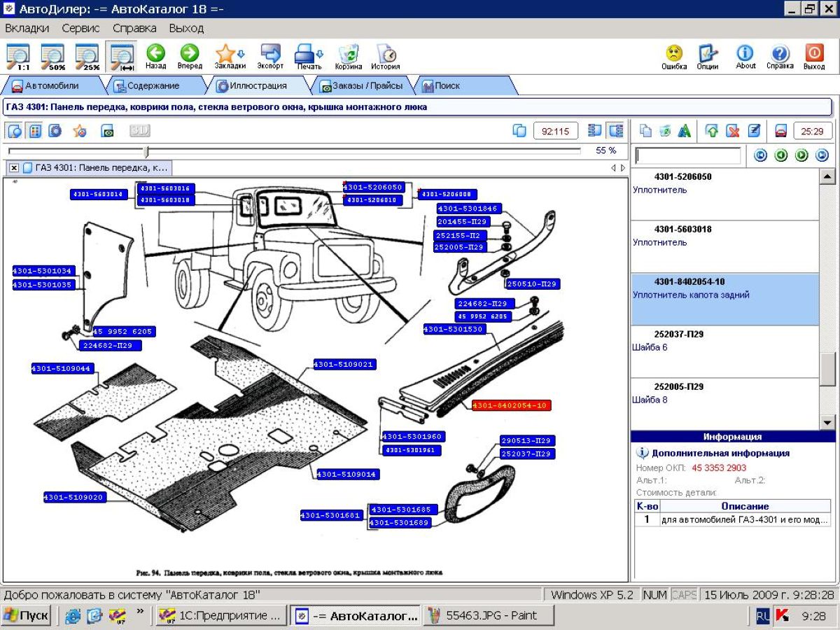The width and height of the screenshot is (840, 630).
Task: Click fit-to-width magnifier zoom icon
Action: pos(122,56)
